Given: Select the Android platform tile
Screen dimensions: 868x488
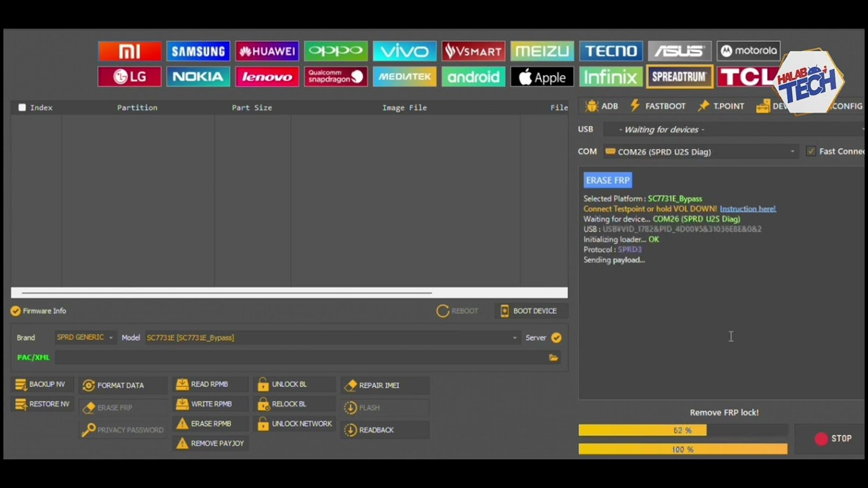Looking at the screenshot, I should pos(473,77).
